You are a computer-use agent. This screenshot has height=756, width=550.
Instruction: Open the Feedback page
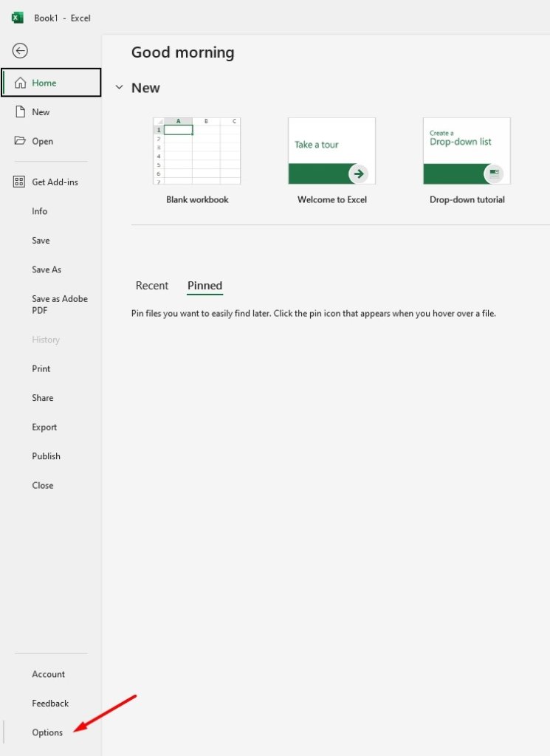pos(50,704)
